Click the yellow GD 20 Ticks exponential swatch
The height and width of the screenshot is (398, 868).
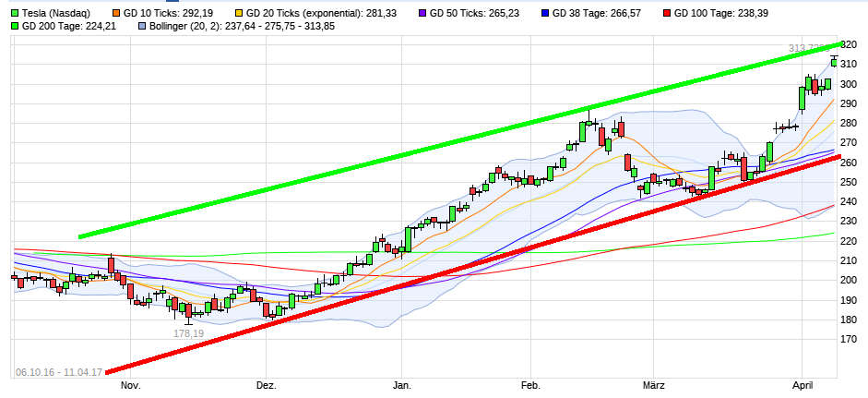(x=238, y=13)
